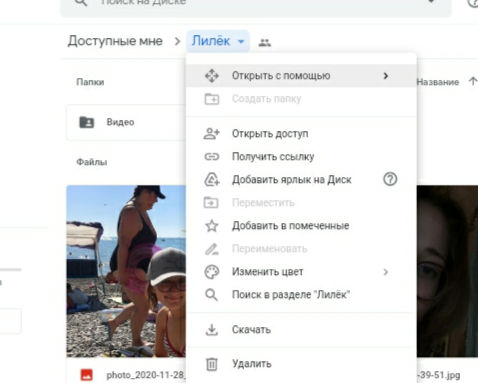The image size is (478, 383).
Task: Click the 'Открыть с помощью' move-arrows icon
Action: coord(212,76)
